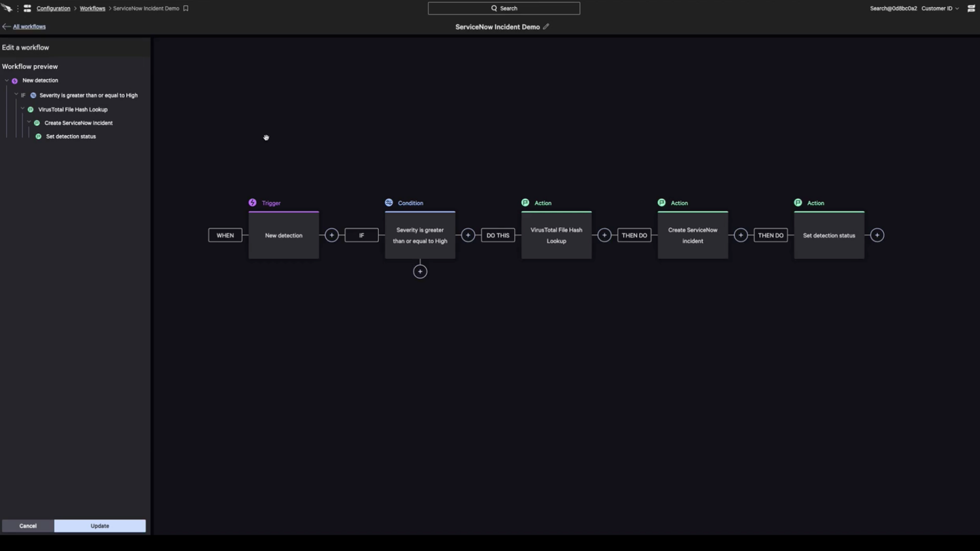Select the VirusTotal File Hash Lookup action node
Viewport: 980px width, 551px height.
click(x=557, y=235)
